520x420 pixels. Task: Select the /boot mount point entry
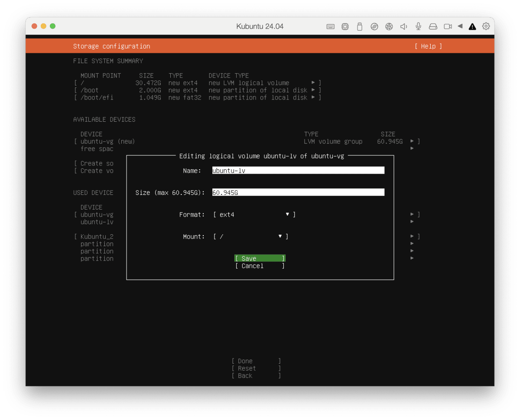click(x=89, y=90)
